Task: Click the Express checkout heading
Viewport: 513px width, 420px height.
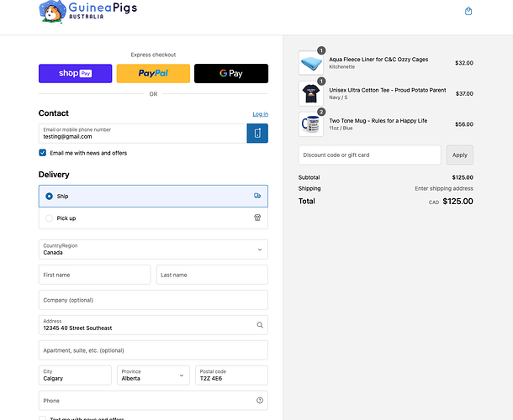Action: pos(153,55)
